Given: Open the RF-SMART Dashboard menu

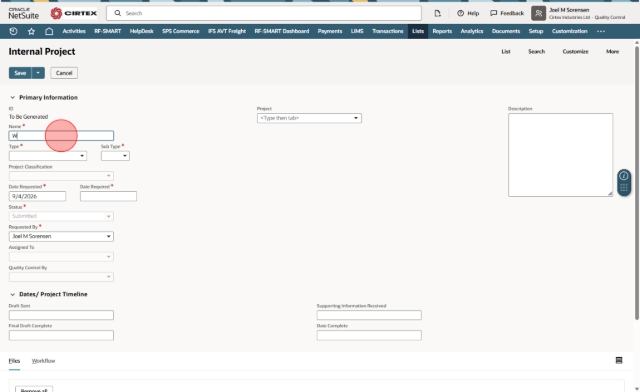Looking at the screenshot, I should 282,31.
